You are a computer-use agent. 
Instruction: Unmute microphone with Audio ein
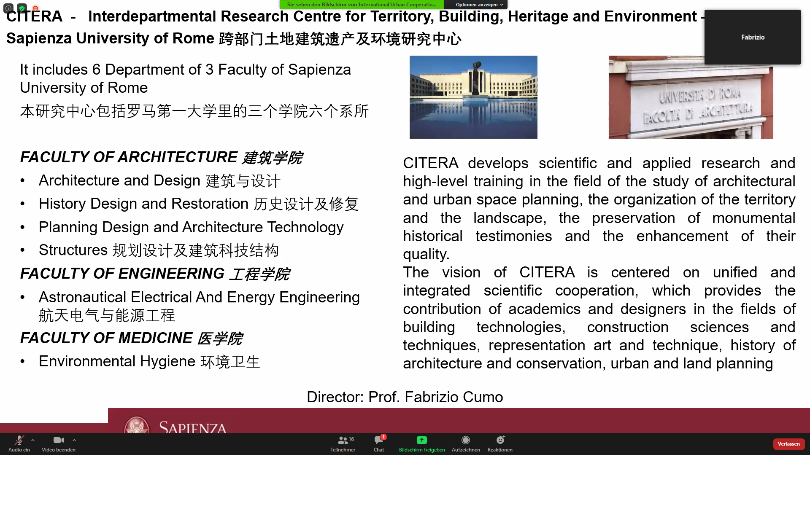pyautogui.click(x=19, y=443)
